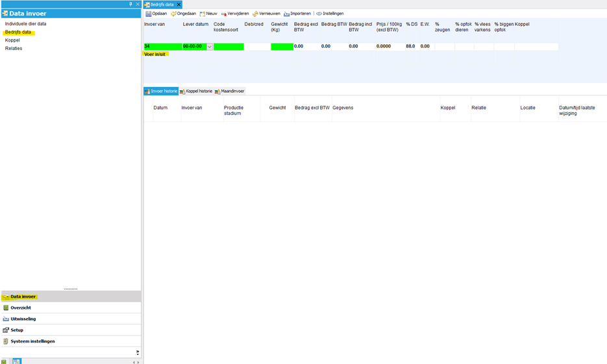Click the Datum/tijd laatste wijziging column header
Screen dimensions: 607x364
pyautogui.click(x=577, y=111)
